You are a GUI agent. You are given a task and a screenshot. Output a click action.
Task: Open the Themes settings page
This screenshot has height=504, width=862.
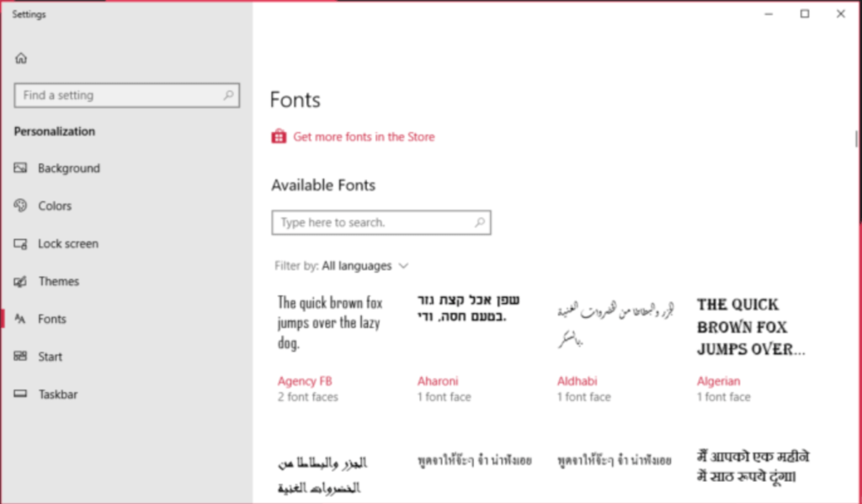(126, 281)
